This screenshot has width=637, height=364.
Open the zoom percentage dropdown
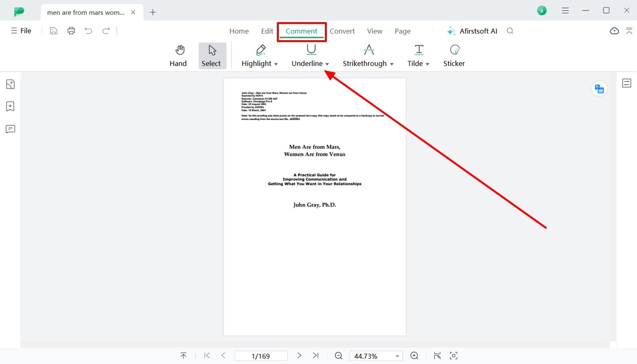pos(397,356)
